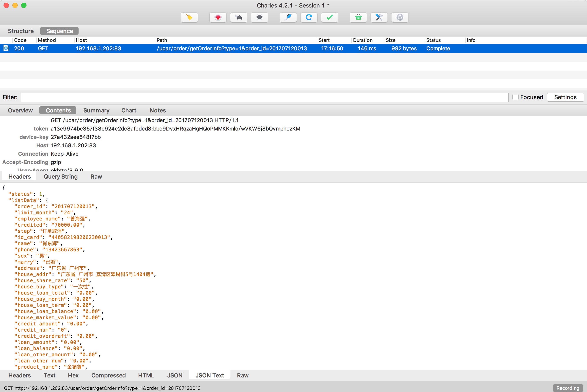Validate the selected request with the green checkmark

pyautogui.click(x=330, y=17)
